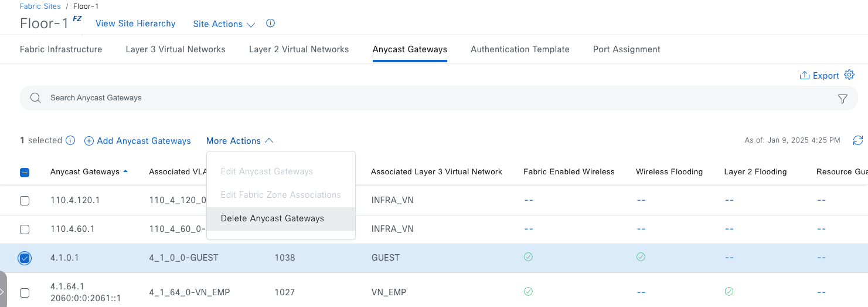The width and height of the screenshot is (868, 307).
Task: Uncheck the 4.1.0.1 gateway row
Action: pyautogui.click(x=25, y=258)
